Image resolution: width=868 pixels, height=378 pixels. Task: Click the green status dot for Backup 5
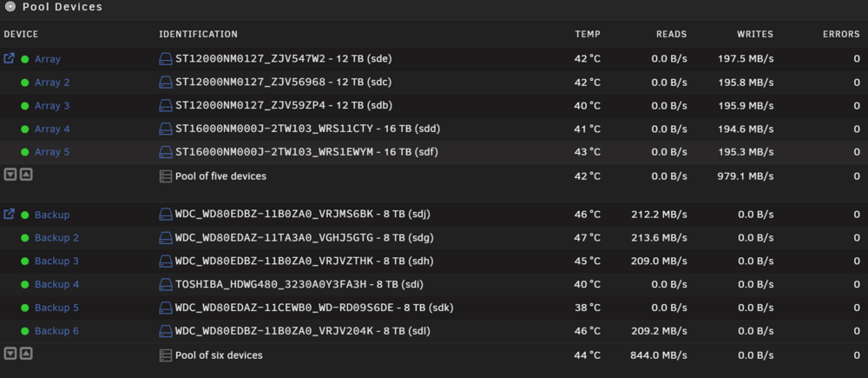pyautogui.click(x=25, y=308)
